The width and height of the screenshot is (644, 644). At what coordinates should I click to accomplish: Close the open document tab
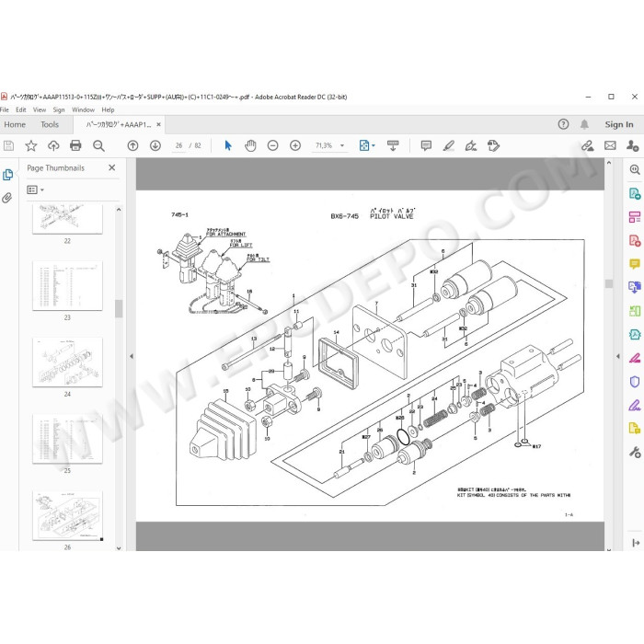158,124
